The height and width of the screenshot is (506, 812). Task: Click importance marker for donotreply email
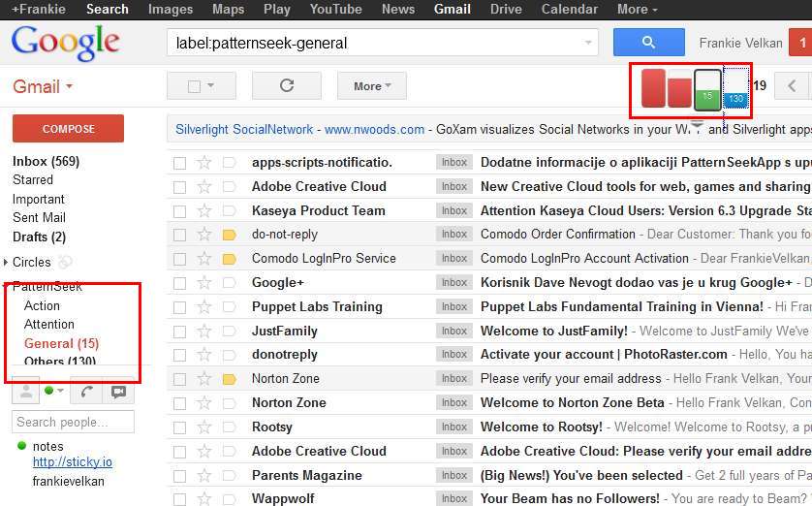tap(230, 356)
